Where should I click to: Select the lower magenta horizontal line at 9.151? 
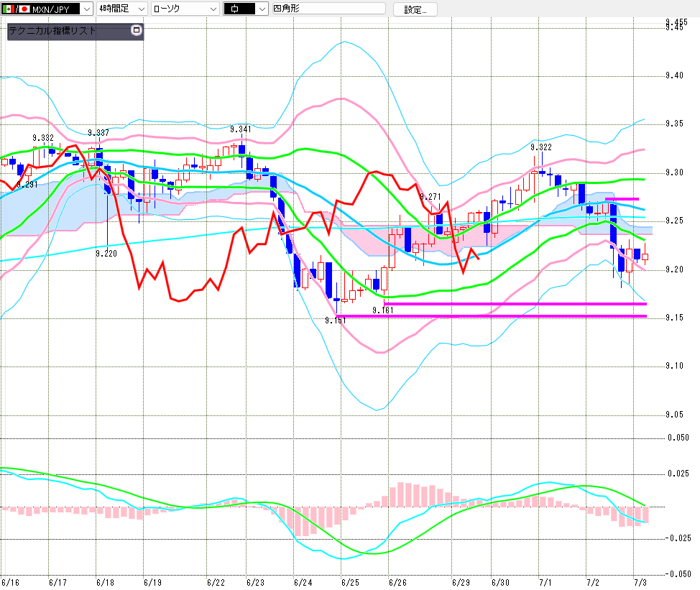(491, 316)
